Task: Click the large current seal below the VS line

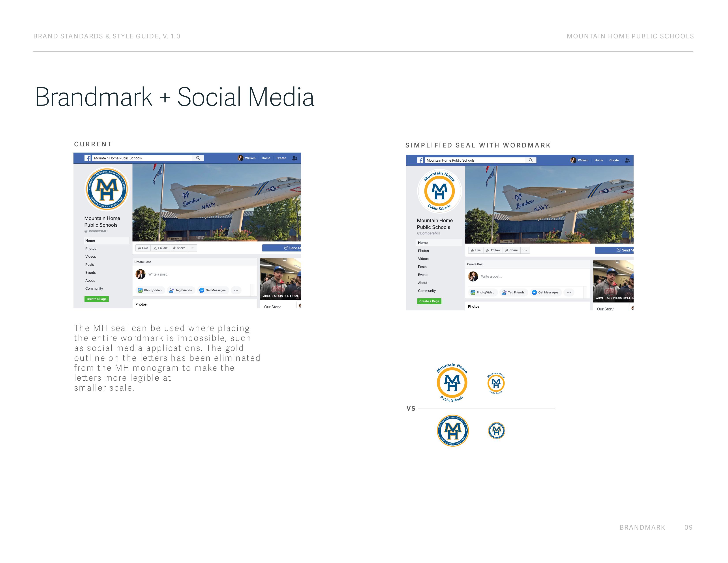Action: pyautogui.click(x=453, y=431)
